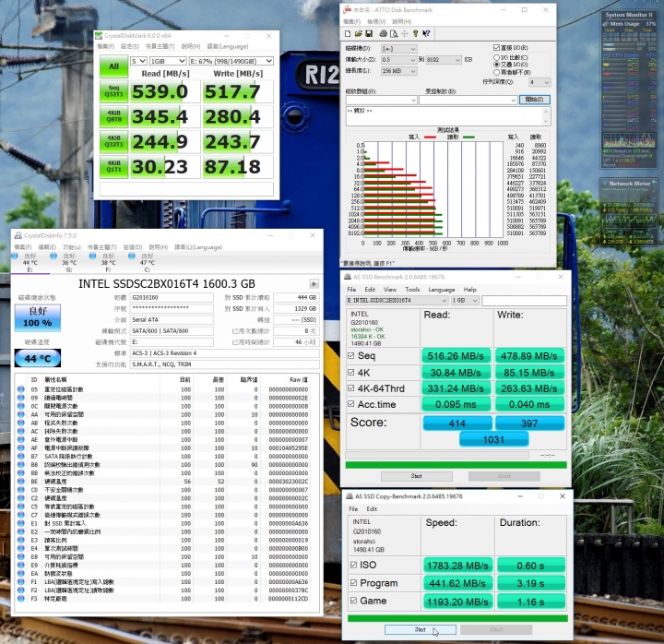Click the Seq Q32T1 test button
Viewport: 664px width, 644px height.
click(x=114, y=91)
